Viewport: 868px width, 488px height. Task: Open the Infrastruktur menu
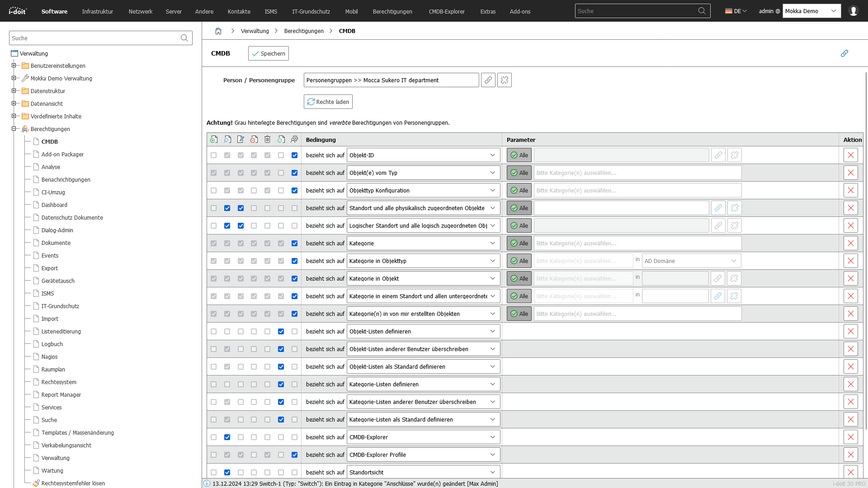pos(98,11)
